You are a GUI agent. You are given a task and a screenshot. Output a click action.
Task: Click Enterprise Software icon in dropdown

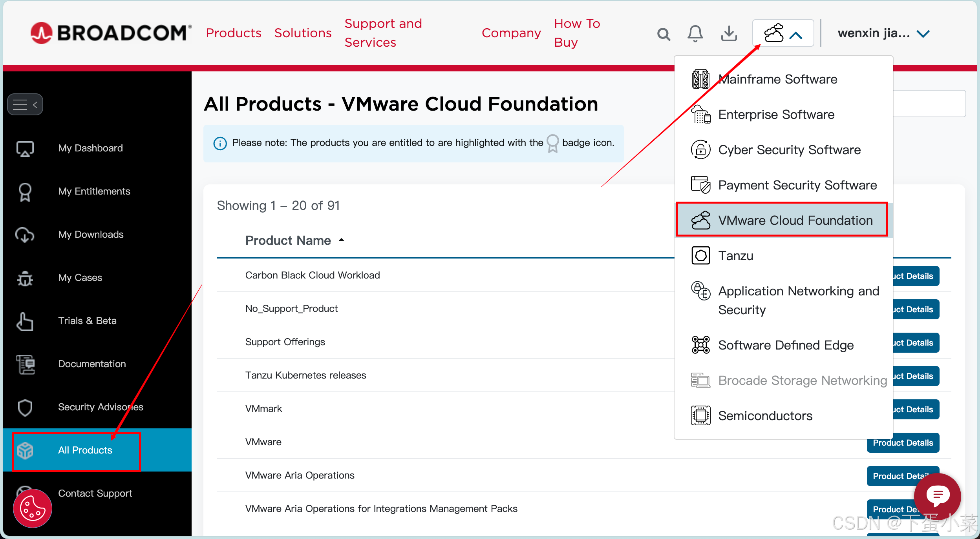(701, 115)
